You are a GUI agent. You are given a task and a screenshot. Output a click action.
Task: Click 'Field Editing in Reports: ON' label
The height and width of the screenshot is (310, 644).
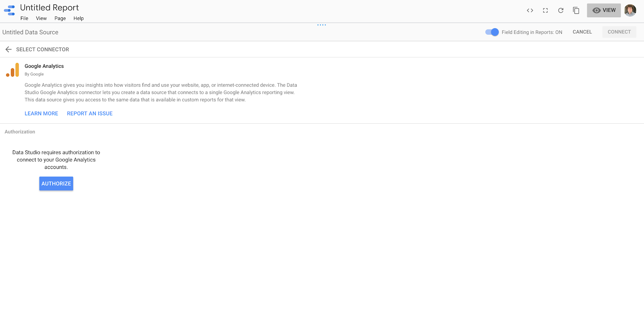[x=532, y=32]
